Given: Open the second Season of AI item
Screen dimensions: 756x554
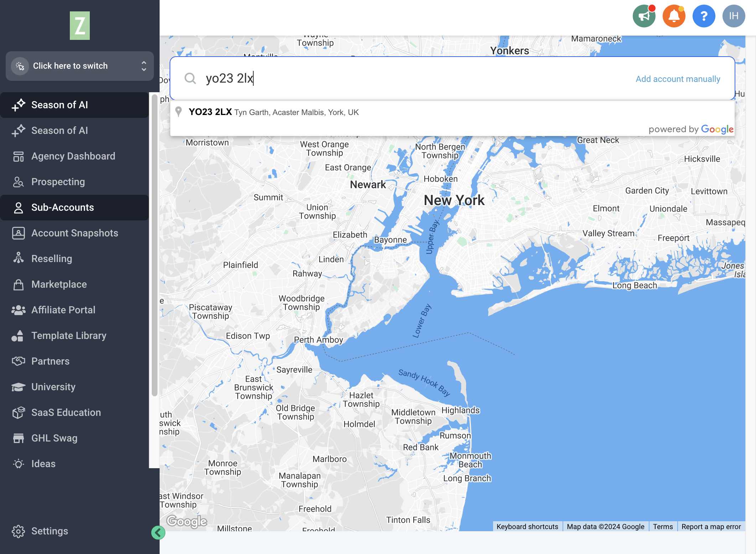Looking at the screenshot, I should pos(74,131).
